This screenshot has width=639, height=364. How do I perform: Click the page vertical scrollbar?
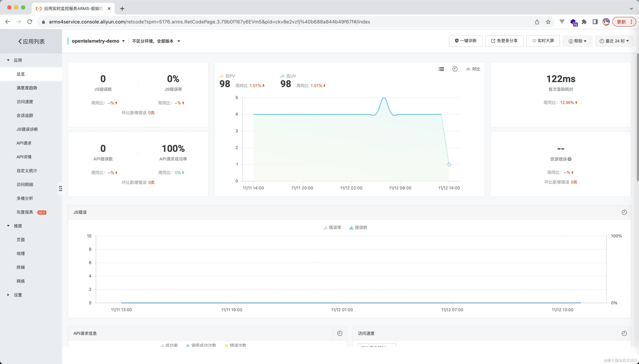click(x=638, y=117)
